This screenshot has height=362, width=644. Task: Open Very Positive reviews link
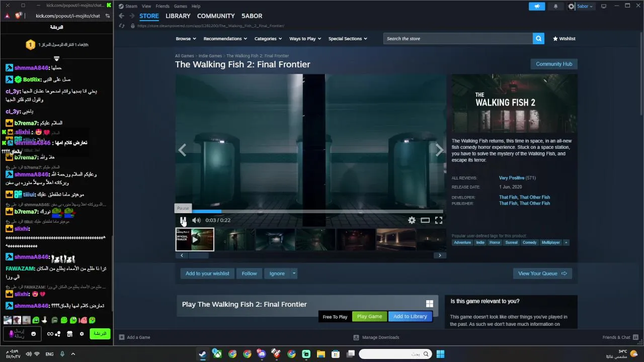click(512, 178)
